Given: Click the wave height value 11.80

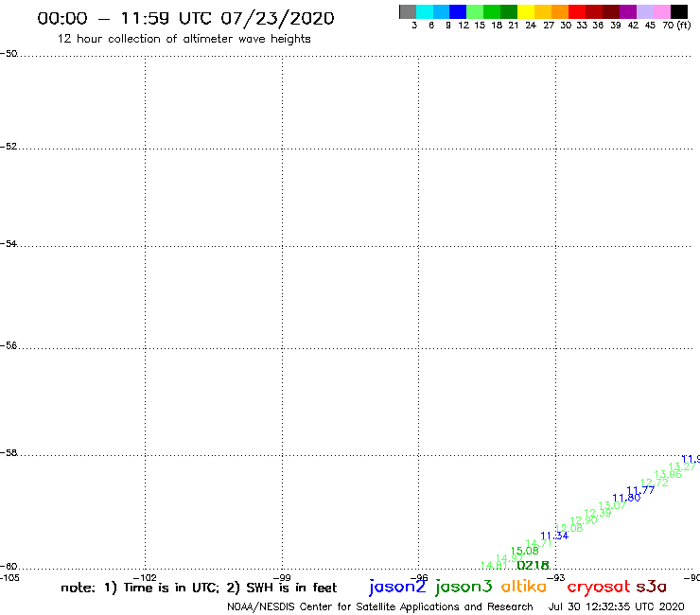Looking at the screenshot, I should [x=626, y=498].
